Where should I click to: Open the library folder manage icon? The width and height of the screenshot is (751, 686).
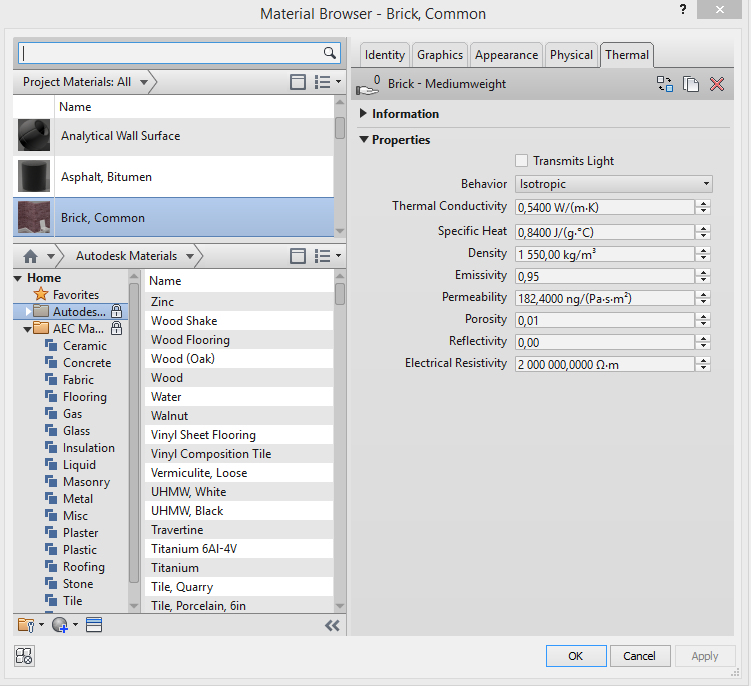pos(26,625)
